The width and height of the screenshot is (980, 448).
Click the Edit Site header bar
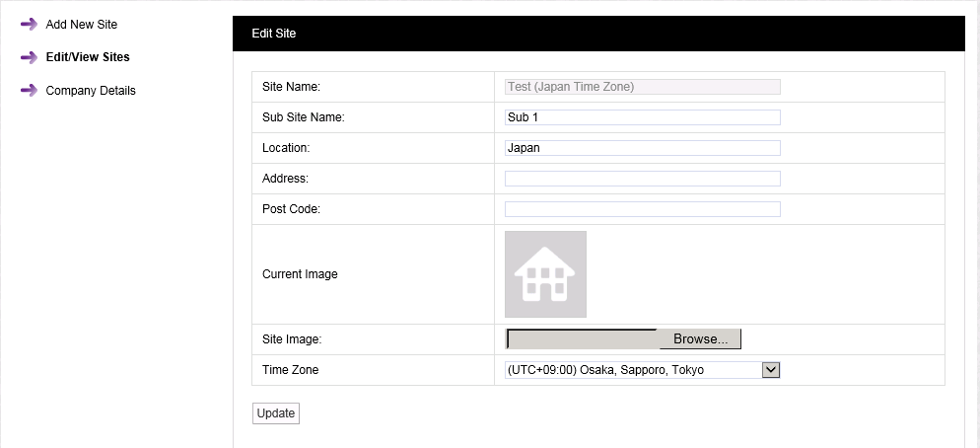pyautogui.click(x=598, y=34)
